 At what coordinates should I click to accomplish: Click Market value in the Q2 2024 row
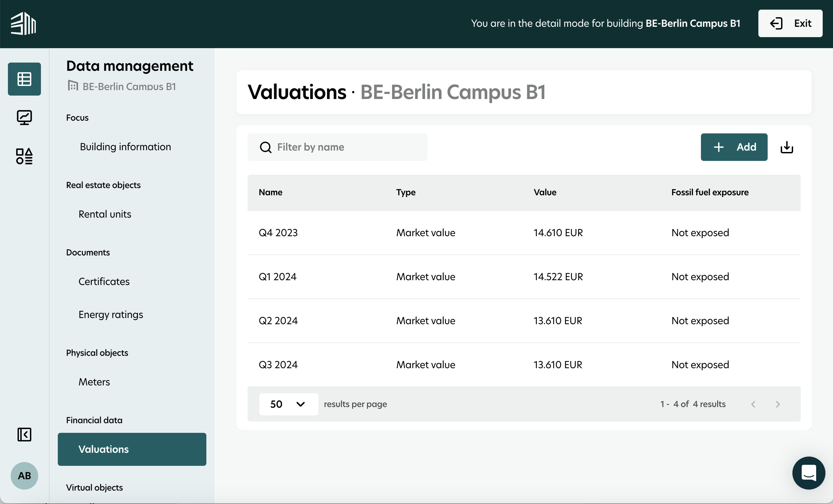pos(426,321)
